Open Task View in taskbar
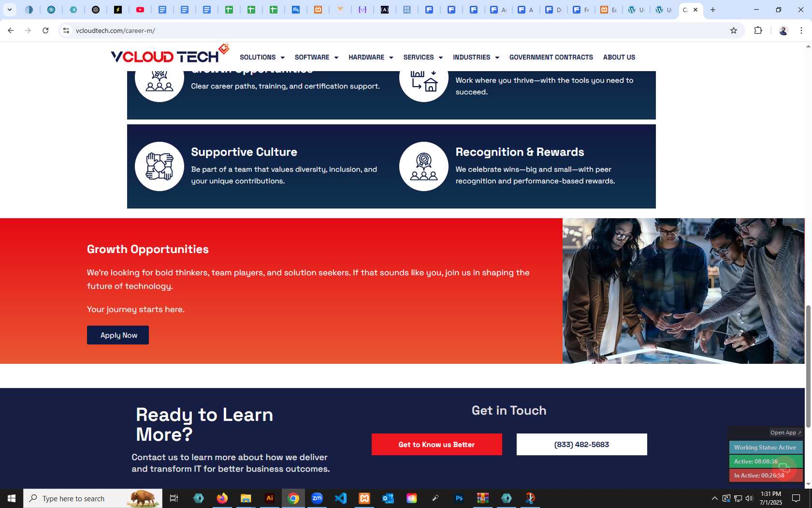 coord(174,498)
